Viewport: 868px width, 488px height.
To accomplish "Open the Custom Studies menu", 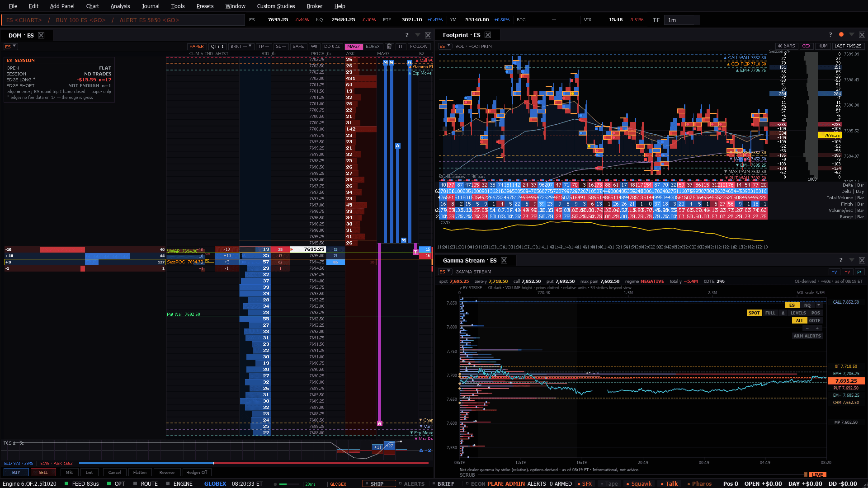I will (276, 6).
